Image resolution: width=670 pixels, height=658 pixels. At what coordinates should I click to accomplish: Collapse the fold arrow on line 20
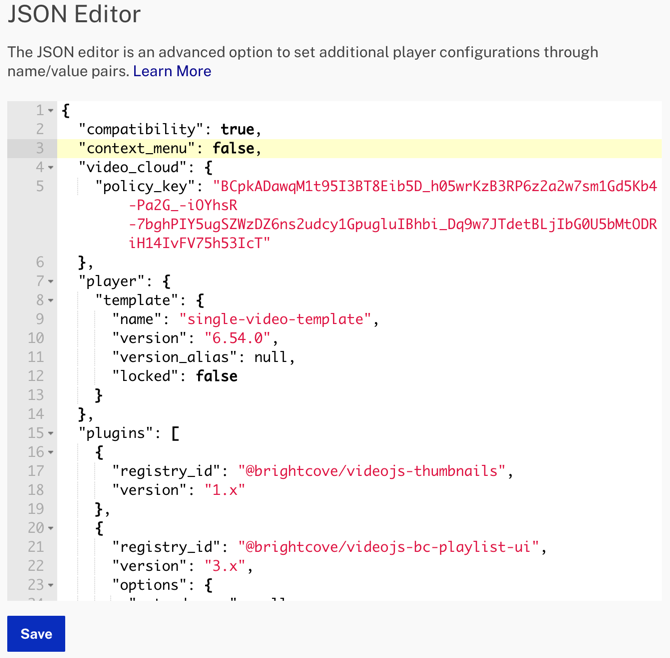click(51, 528)
